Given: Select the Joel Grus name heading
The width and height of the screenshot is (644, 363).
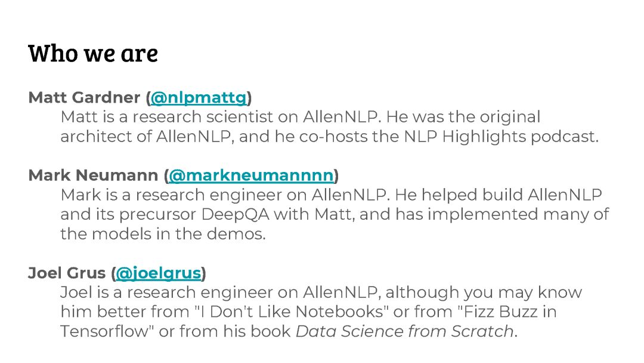Looking at the screenshot, I should pos(67,273).
